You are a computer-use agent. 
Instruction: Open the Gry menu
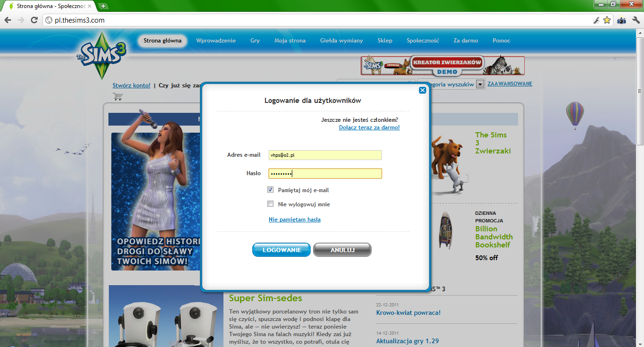(x=255, y=41)
